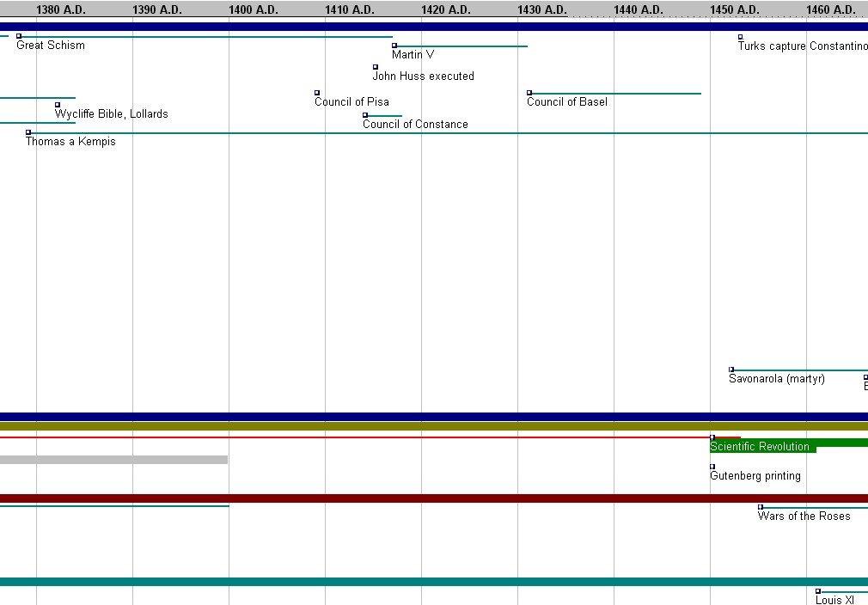
Task: Click the Gutenberg printing event
Action: point(755,476)
